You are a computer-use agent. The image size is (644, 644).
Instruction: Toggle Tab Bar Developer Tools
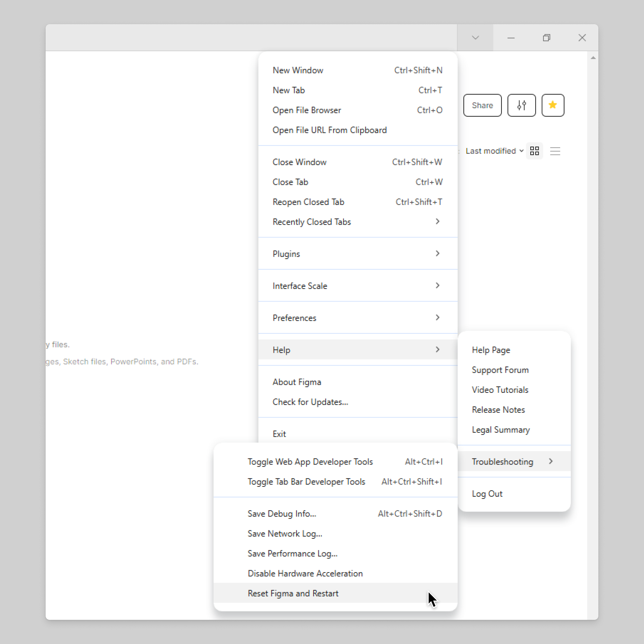coord(335,482)
